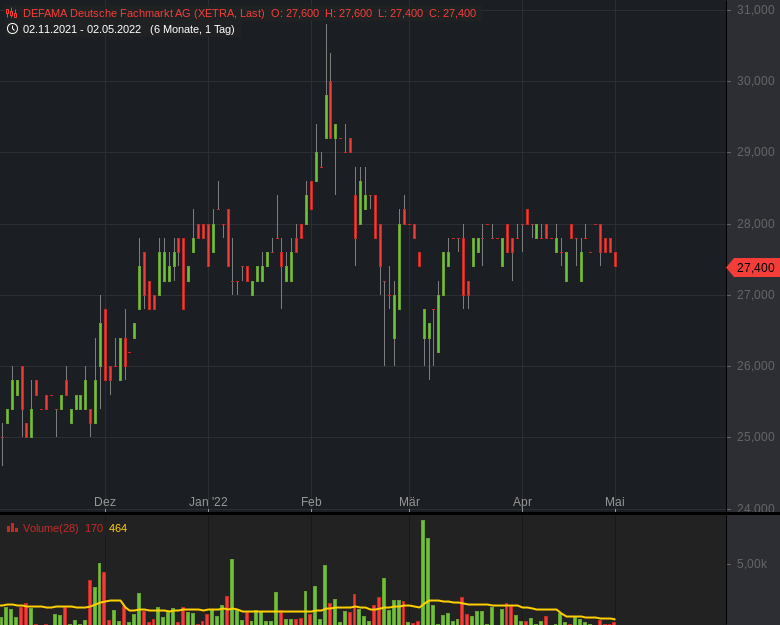Viewport: 780px width, 625px height.
Task: Click the High value H: 27,600
Action: click(348, 13)
